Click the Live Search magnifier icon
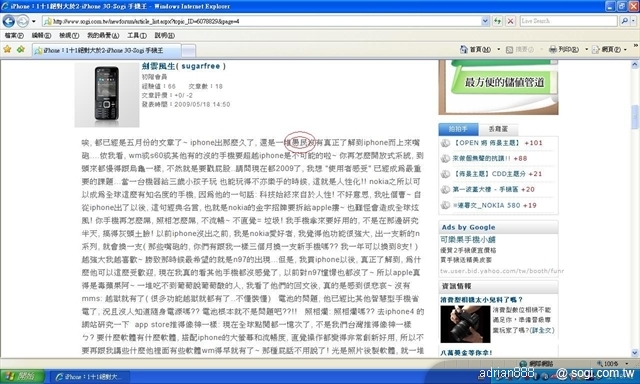The image size is (640, 384). [x=624, y=21]
